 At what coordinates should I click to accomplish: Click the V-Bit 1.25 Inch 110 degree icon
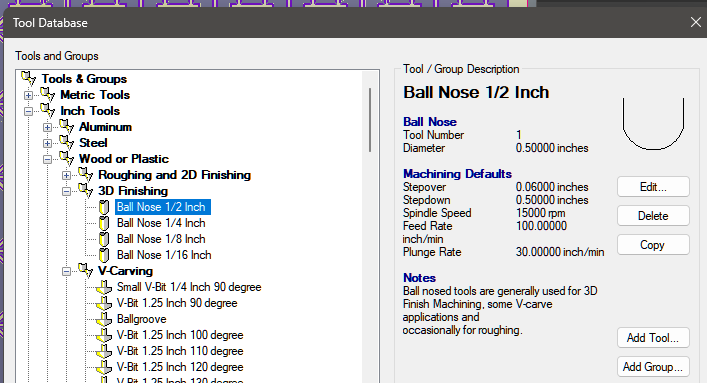click(104, 351)
